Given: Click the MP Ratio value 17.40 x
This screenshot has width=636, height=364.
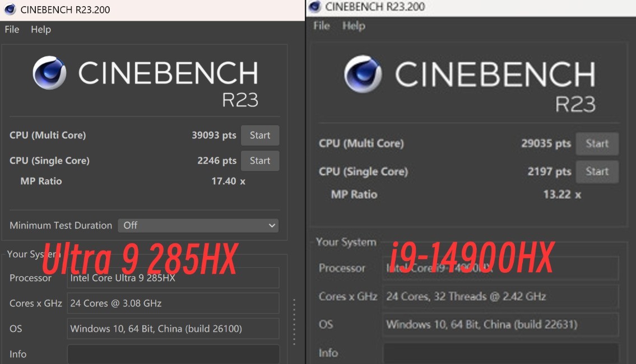Looking at the screenshot, I should 229,181.
